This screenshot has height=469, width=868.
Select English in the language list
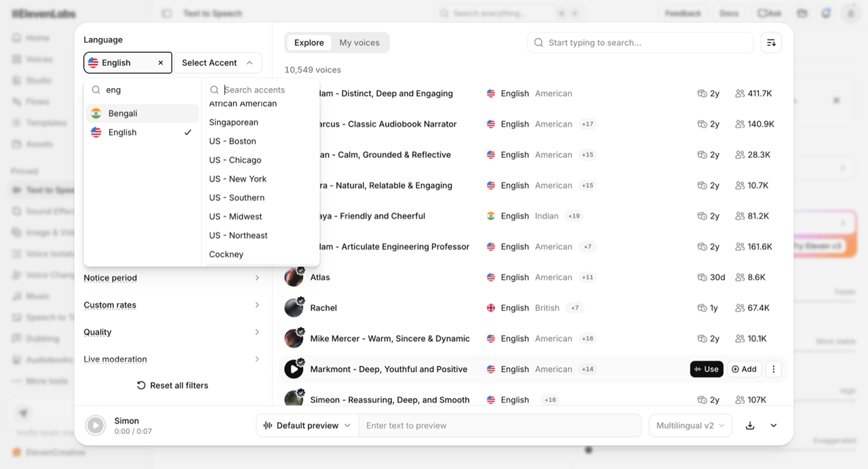coord(142,132)
